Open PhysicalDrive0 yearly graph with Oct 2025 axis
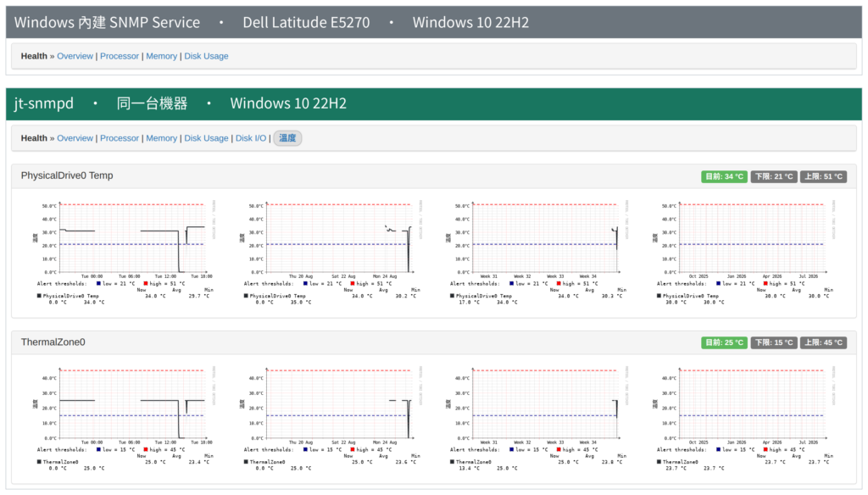Screen dimensions: 868x495 (x=744, y=253)
